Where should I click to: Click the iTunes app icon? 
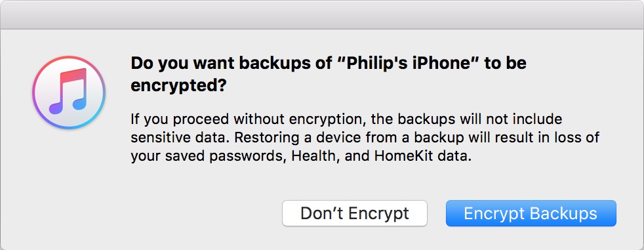(69, 93)
